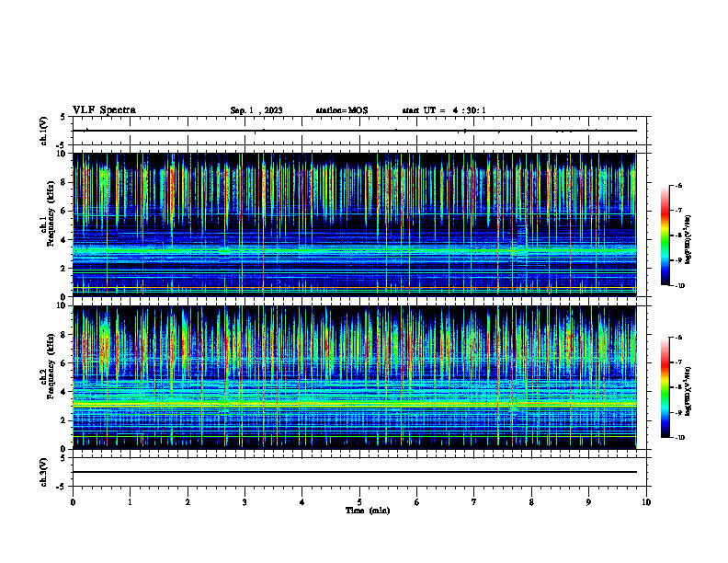
Task: Click the ch.2 spectrogram colorbar
Action: (665, 387)
